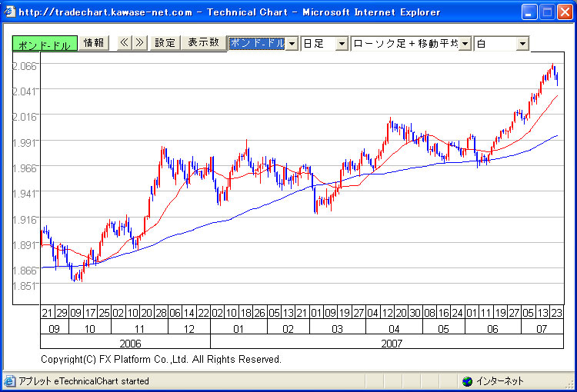This screenshot has width=577, height=392.
Task: Click the 2.066 price label on axis
Action: tap(25, 65)
